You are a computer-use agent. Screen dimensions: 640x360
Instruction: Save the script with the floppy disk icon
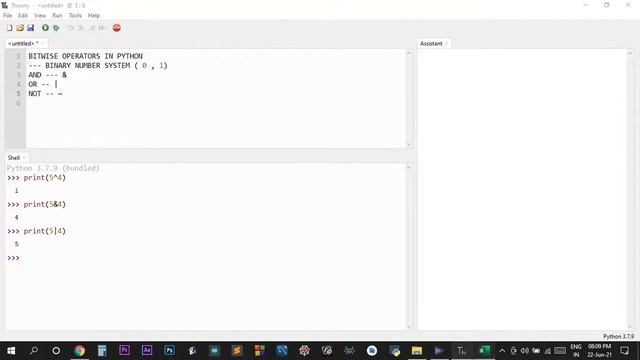click(x=31, y=28)
